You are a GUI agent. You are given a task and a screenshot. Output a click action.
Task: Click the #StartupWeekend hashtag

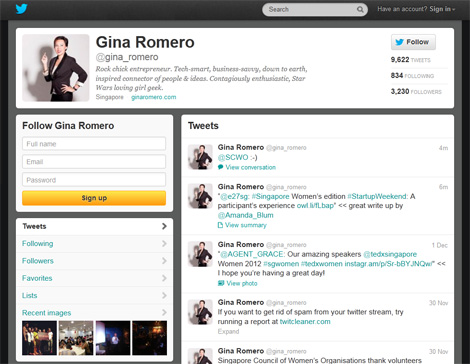point(377,196)
